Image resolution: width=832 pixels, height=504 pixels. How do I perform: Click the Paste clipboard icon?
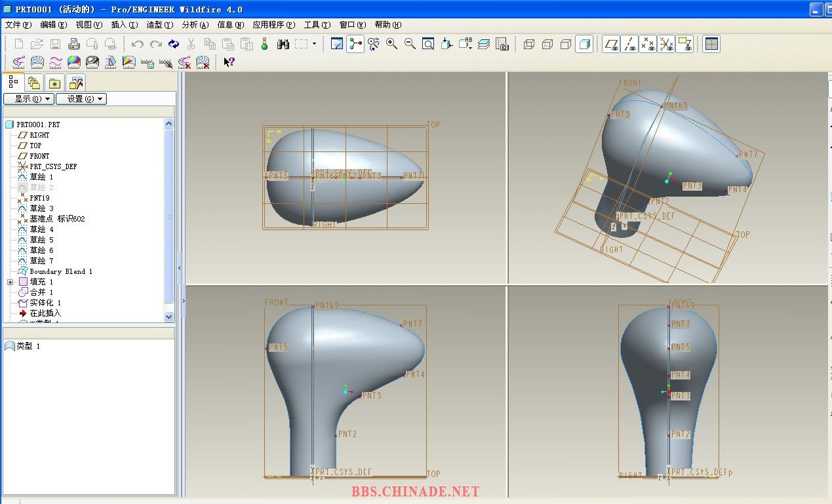pos(228,44)
